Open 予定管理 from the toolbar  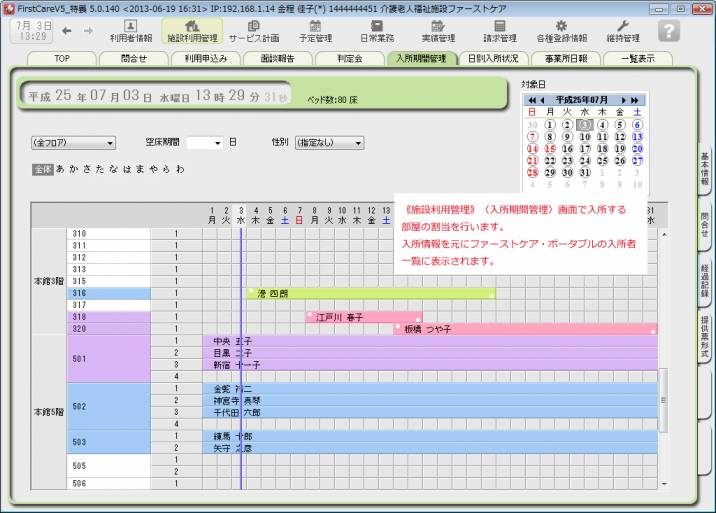click(315, 30)
